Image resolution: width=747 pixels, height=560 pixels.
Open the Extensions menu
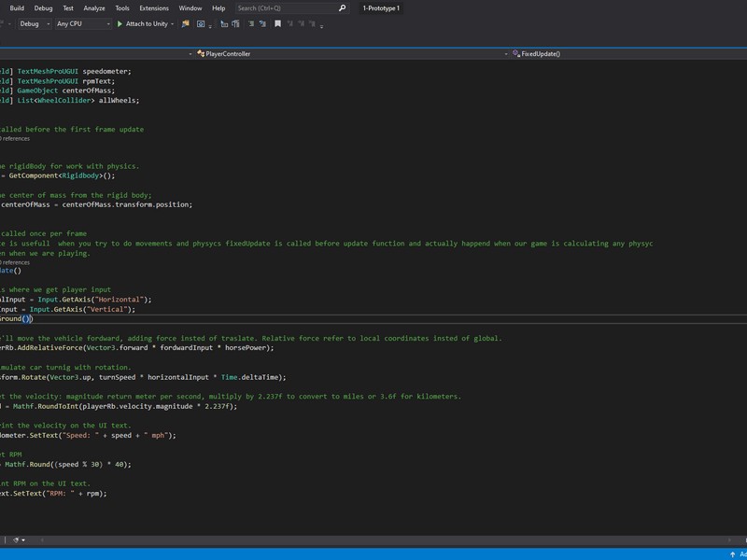pos(154,7)
